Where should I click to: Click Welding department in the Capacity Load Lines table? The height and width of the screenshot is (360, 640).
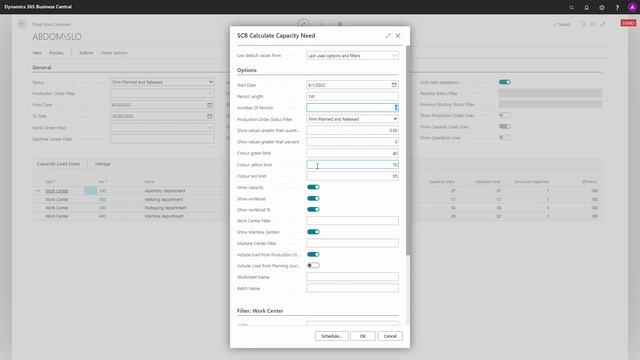tap(164, 200)
